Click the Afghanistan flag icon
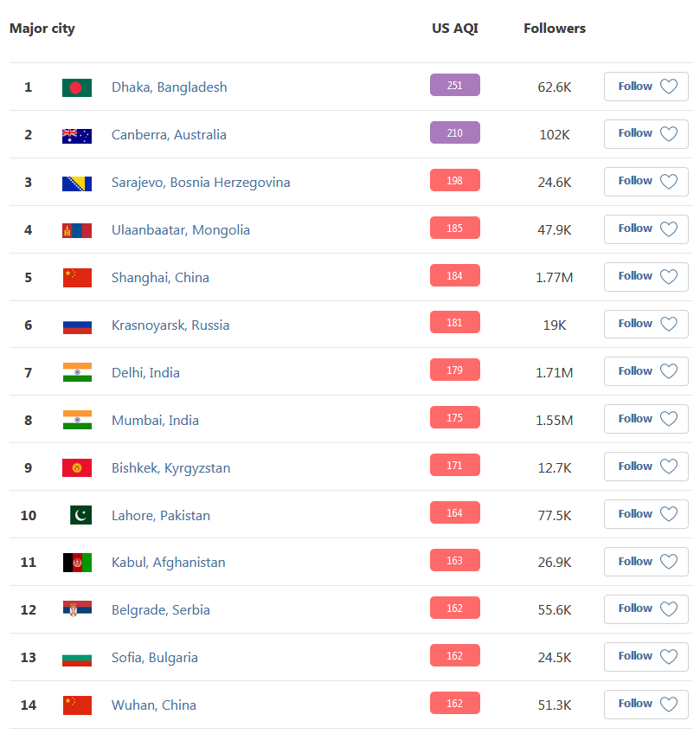The height and width of the screenshot is (734, 700). (77, 563)
